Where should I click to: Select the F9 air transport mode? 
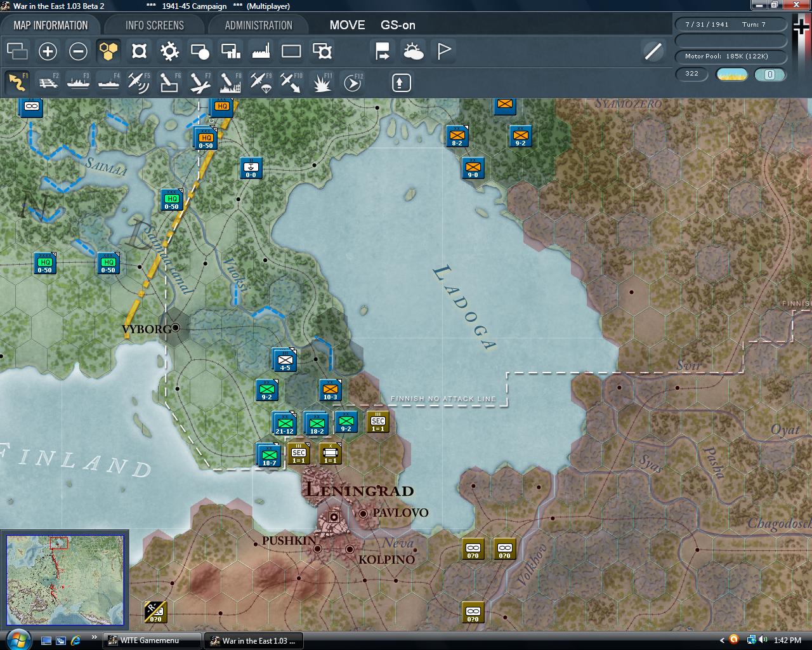pyautogui.click(x=261, y=83)
